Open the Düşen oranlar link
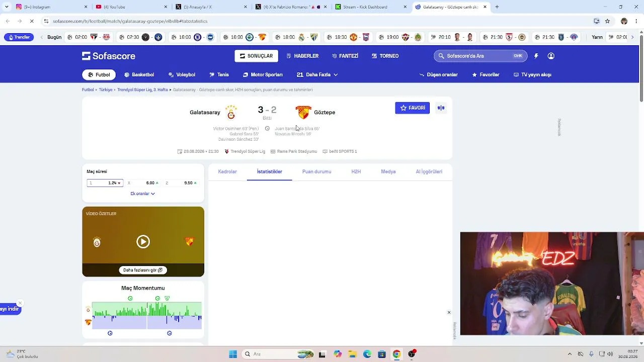This screenshot has height=362, width=644. click(439, 75)
